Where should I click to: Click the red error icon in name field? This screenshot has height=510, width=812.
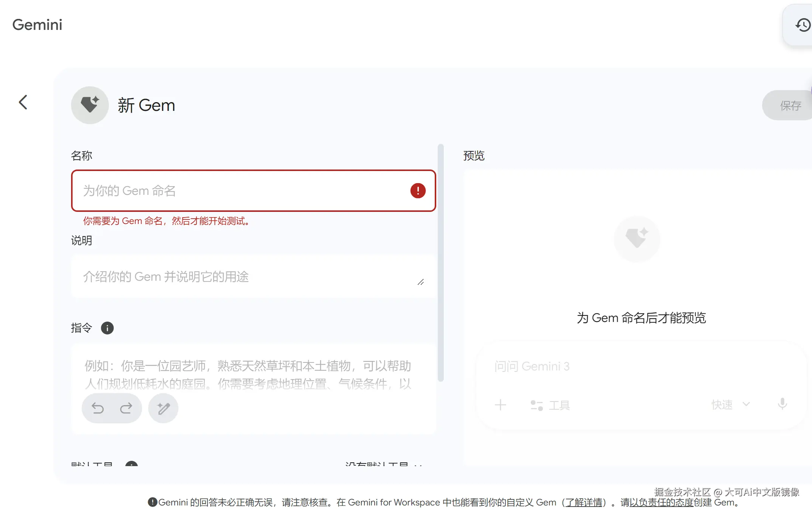tap(418, 191)
